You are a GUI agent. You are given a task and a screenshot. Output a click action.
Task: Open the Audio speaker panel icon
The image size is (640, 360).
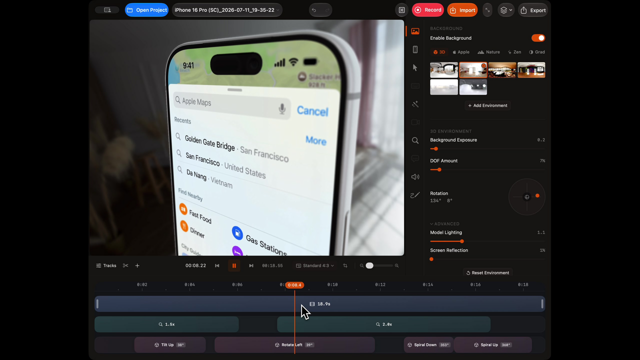coord(415,177)
